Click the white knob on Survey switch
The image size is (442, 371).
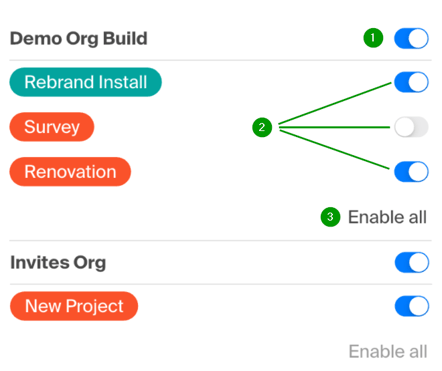tap(405, 127)
